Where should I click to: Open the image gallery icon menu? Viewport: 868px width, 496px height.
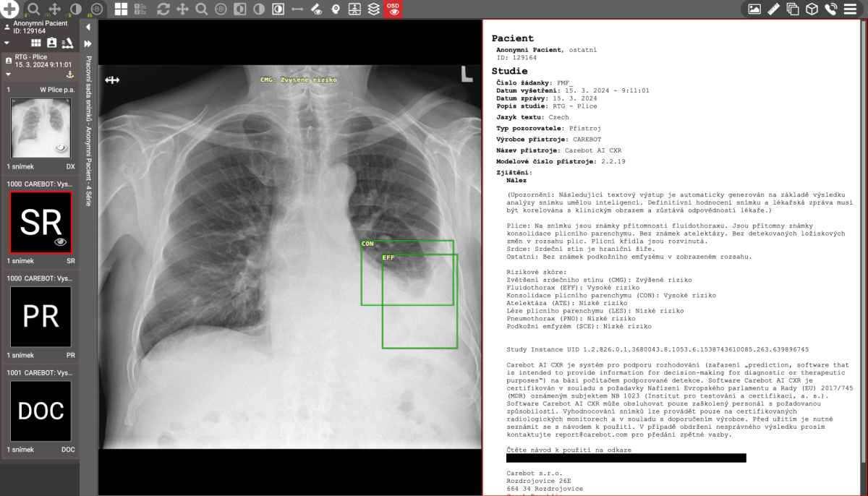[754, 9]
